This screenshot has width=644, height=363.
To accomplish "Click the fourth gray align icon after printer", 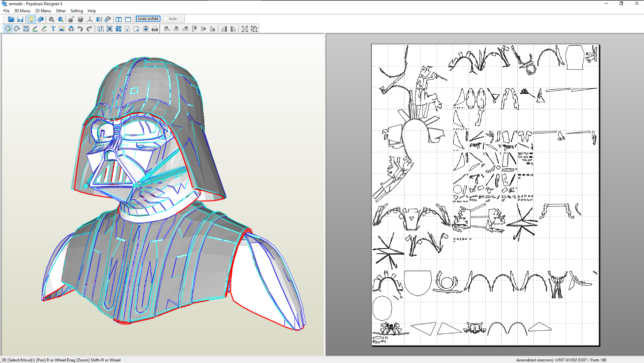I will (194, 29).
